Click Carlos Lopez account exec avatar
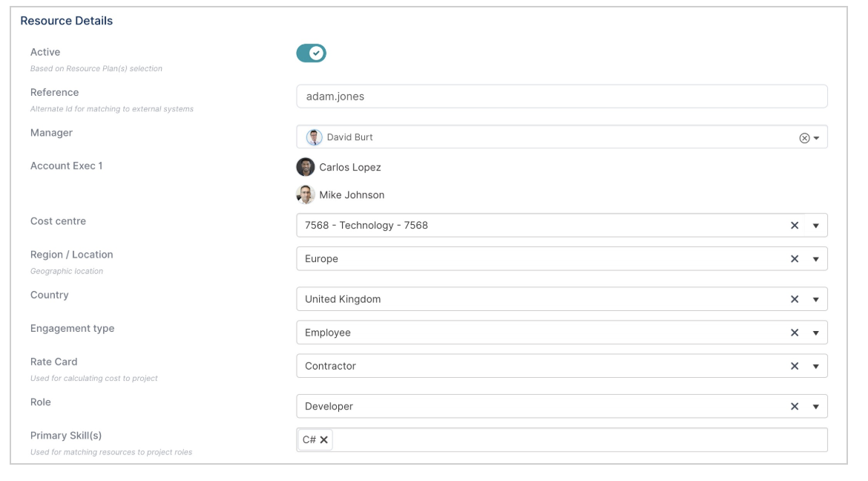 coord(306,167)
